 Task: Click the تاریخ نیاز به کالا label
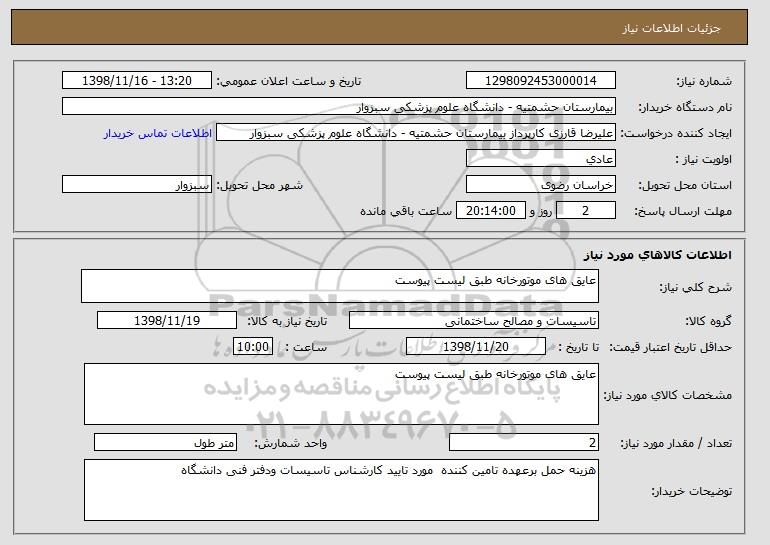287,321
